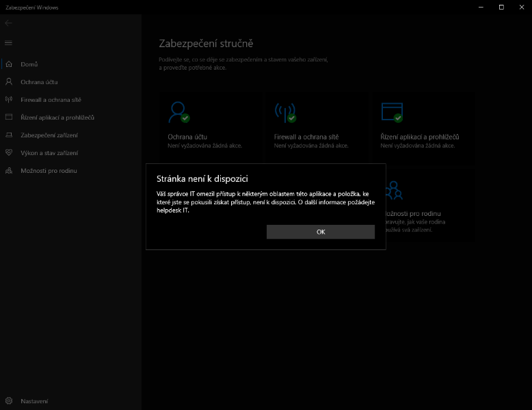Click the Řízení aplikací a prohlížečů tile icon
Image resolution: width=532 pixels, height=410 pixels.
pos(392,112)
